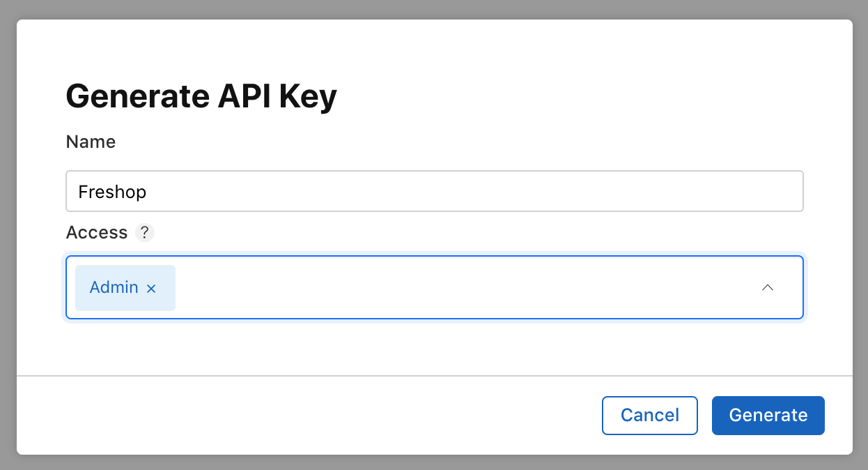Remove the Admin access tag
The image size is (868, 470).
(x=151, y=288)
